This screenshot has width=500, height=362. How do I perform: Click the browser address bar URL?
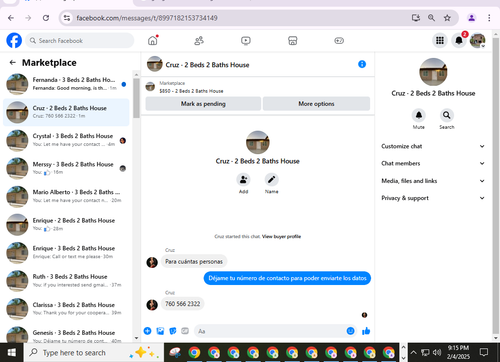click(x=147, y=18)
